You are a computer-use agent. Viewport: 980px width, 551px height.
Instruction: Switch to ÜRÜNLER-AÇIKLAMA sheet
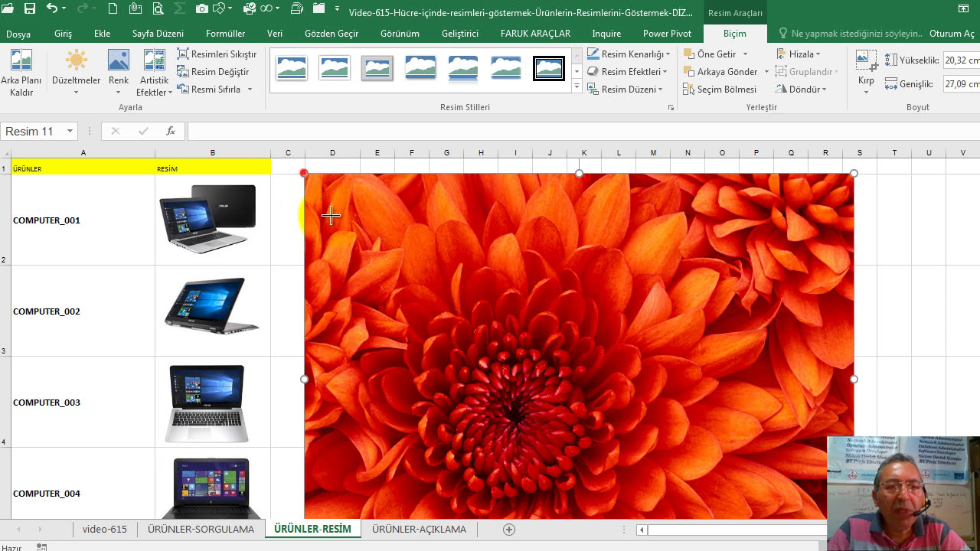(419, 529)
